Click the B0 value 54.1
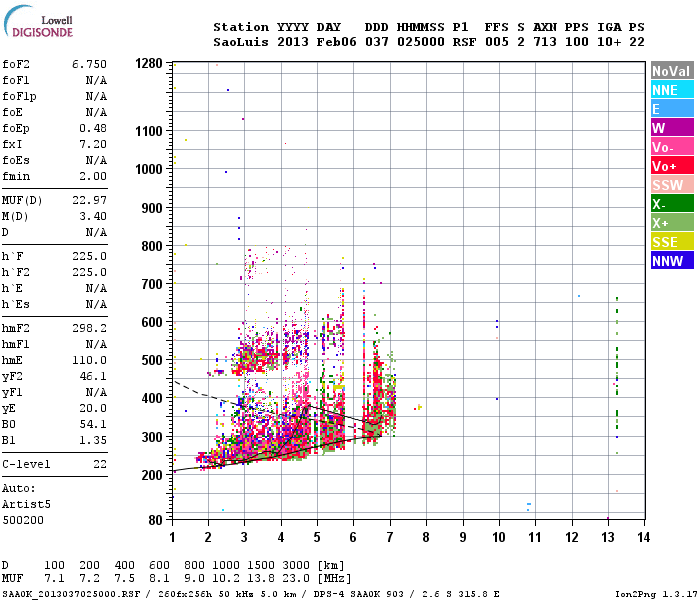700x600 pixels. click(93, 424)
